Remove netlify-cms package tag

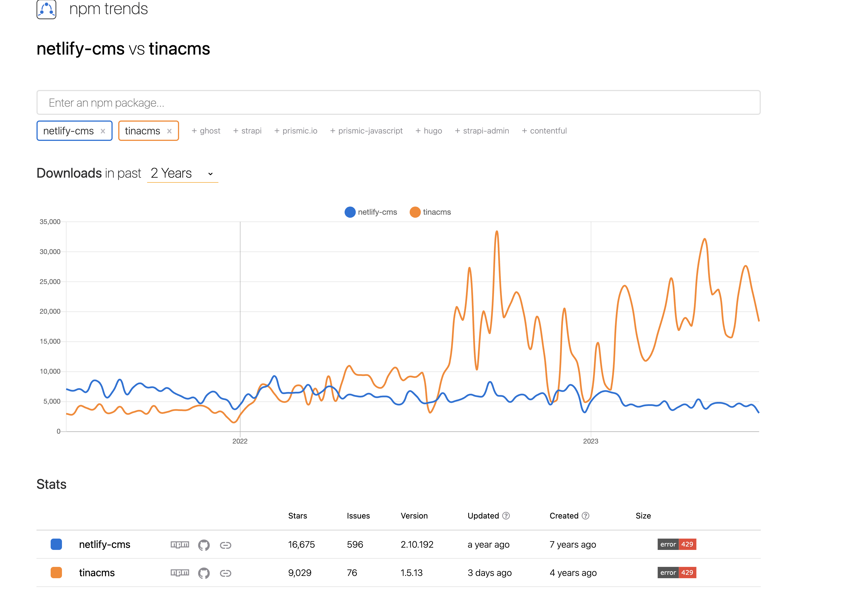click(x=103, y=131)
